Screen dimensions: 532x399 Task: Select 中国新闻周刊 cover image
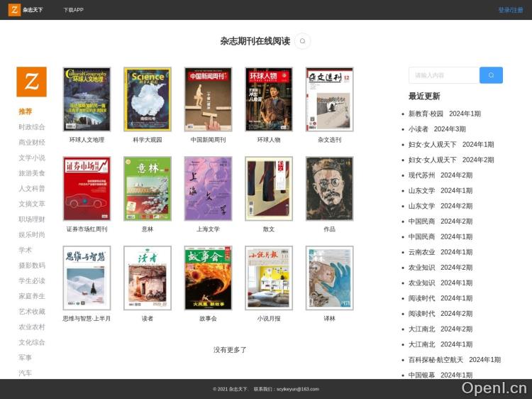(x=208, y=99)
